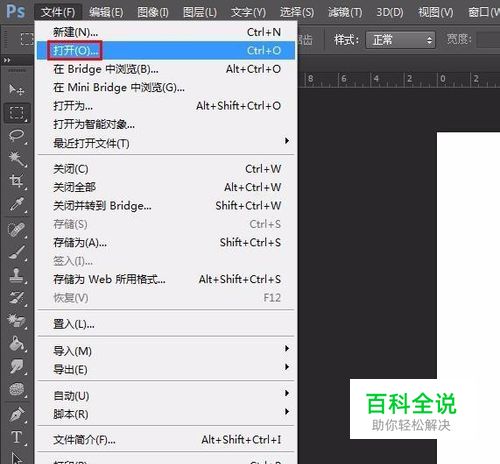Select the Move tool
Screen dimensions: 500x464
(x=16, y=89)
